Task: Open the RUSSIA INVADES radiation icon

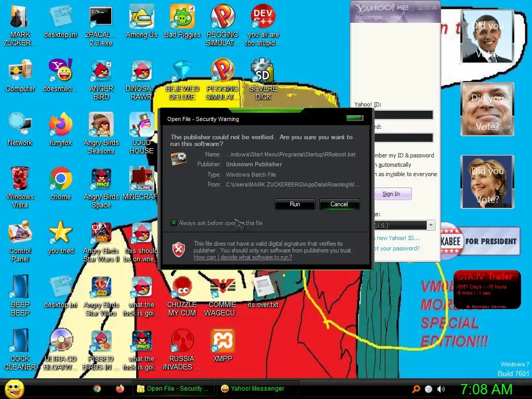Action: coord(182,350)
